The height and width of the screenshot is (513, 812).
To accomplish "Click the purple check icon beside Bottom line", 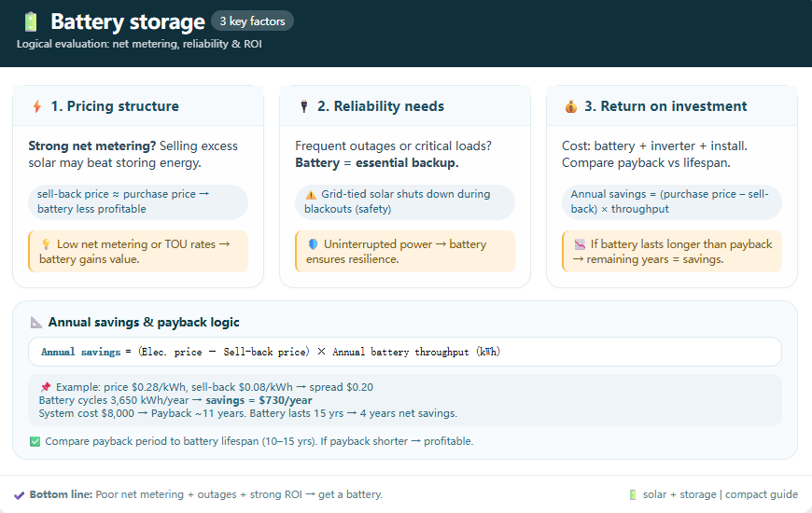I will click(19, 495).
